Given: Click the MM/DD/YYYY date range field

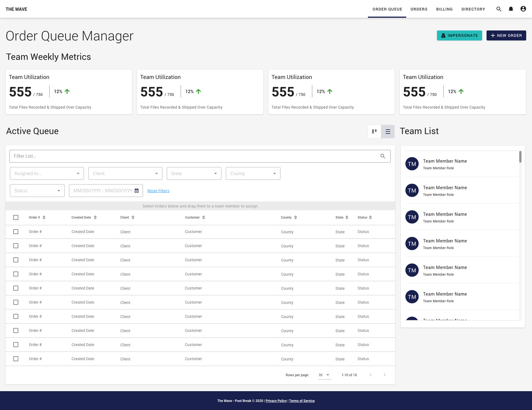Looking at the screenshot, I should coord(106,191).
